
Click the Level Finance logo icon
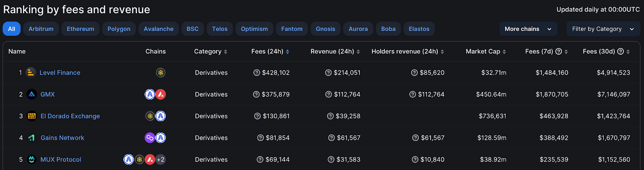point(31,73)
